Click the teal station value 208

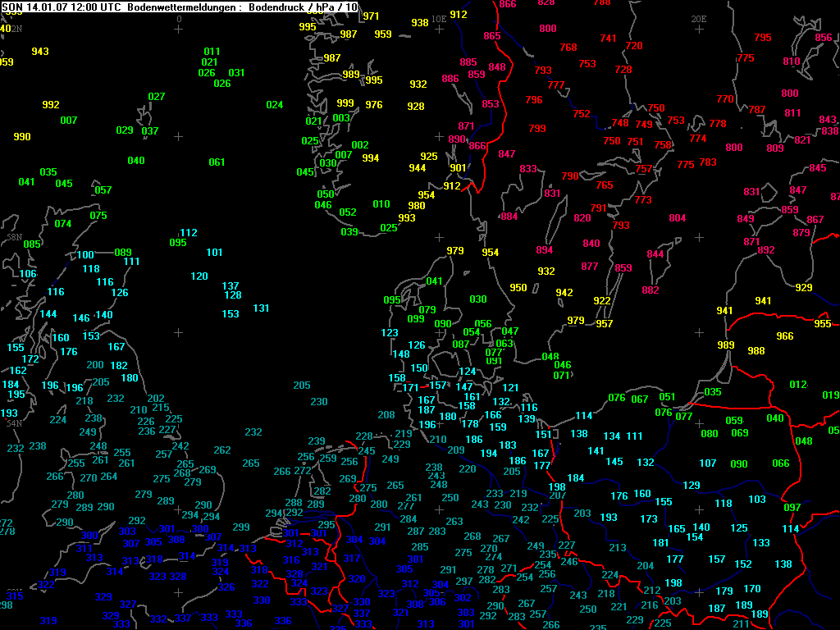[386, 415]
